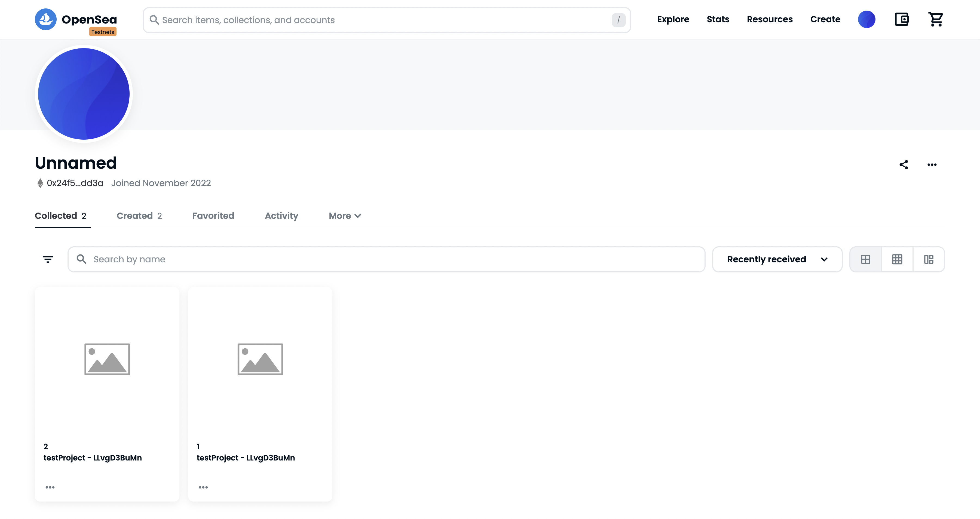Open the Explore navigation link
This screenshot has height=519, width=980.
click(673, 19)
